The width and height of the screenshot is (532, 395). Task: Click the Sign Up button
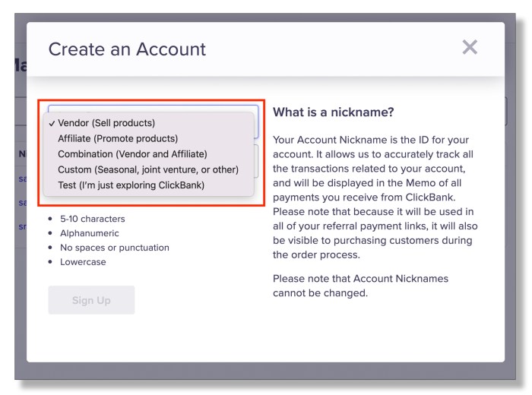point(91,300)
